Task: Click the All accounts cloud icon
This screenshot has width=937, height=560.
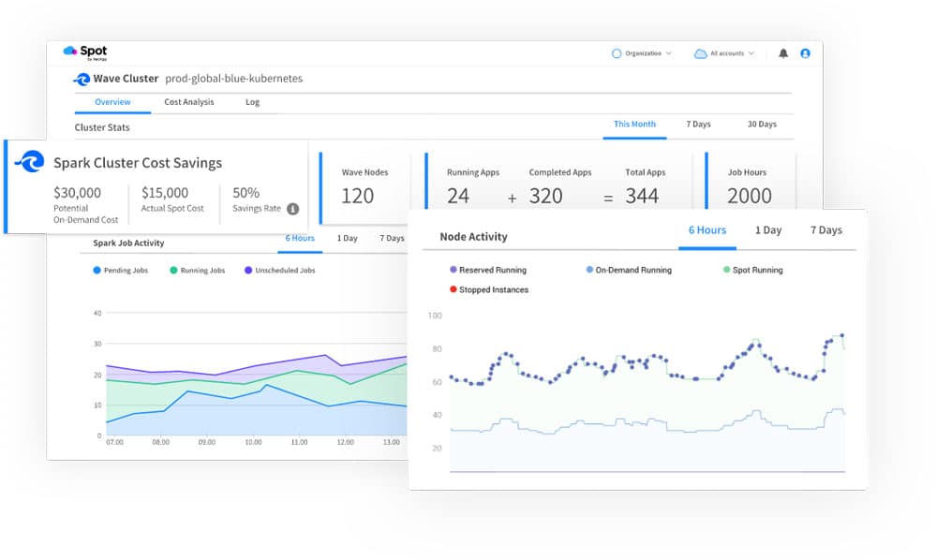Action: coord(700,53)
